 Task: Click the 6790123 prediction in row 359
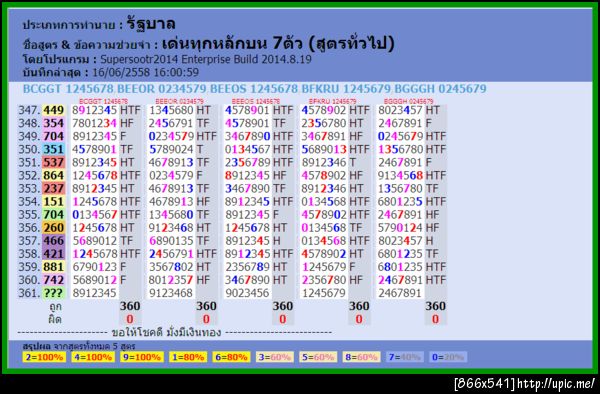[95, 267]
